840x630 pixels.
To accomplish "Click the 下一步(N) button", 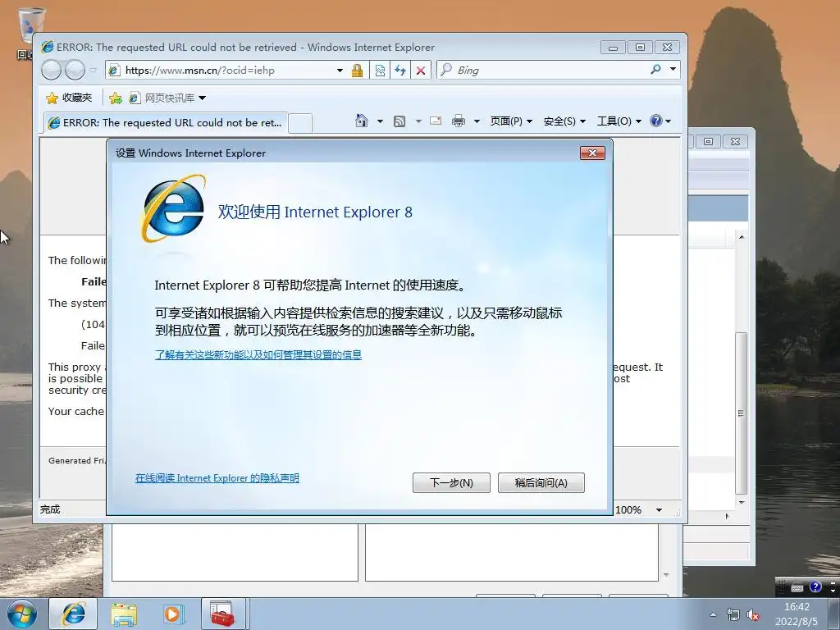I will pyautogui.click(x=452, y=482).
